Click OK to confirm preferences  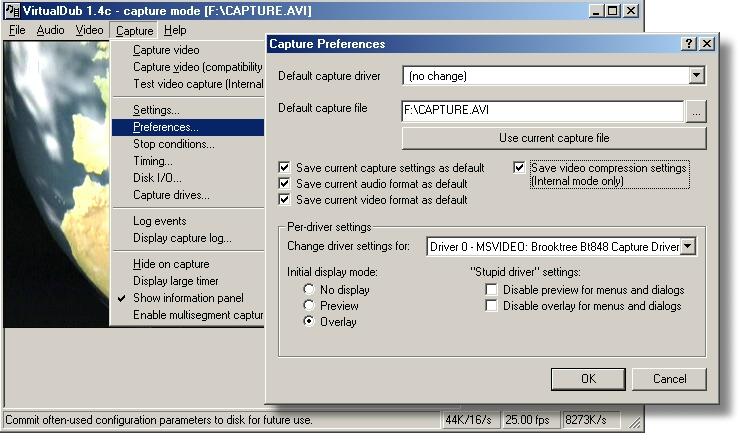(x=588, y=379)
